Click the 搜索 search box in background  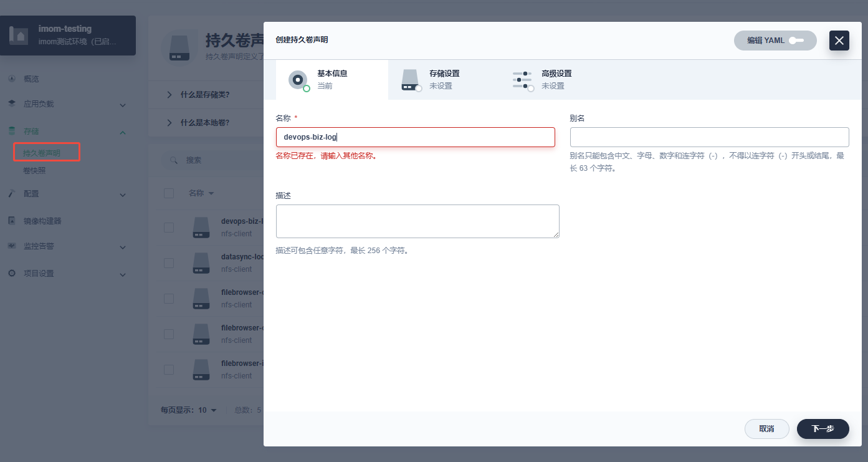212,160
